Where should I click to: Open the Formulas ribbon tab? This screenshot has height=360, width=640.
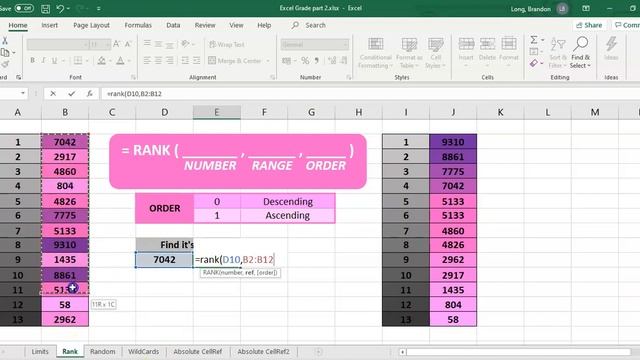[x=138, y=25]
